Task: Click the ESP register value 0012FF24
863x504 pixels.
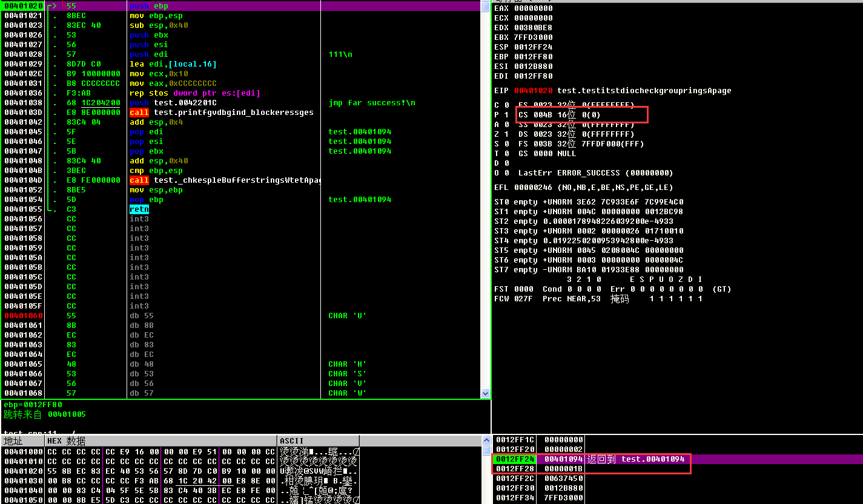Action: click(x=533, y=47)
